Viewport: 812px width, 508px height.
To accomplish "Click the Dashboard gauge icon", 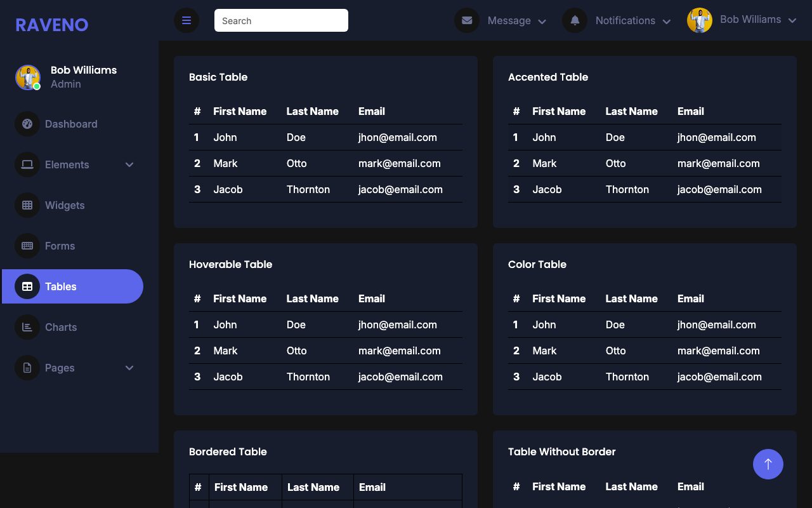I will coord(27,124).
